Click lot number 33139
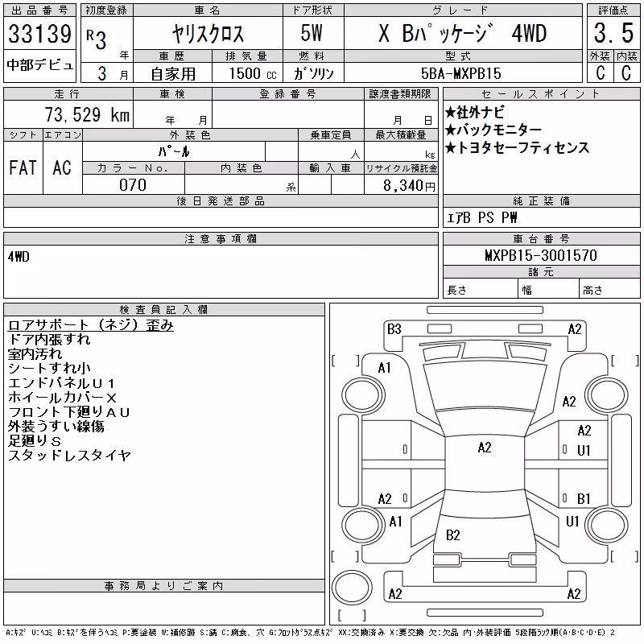The width and height of the screenshot is (644, 644). [39, 34]
